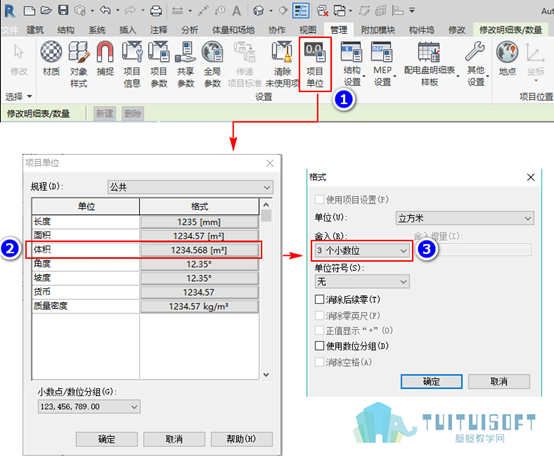Click the Revit application R logo
Image resolution: width=554 pixels, height=460 pixels.
tap(10, 11)
